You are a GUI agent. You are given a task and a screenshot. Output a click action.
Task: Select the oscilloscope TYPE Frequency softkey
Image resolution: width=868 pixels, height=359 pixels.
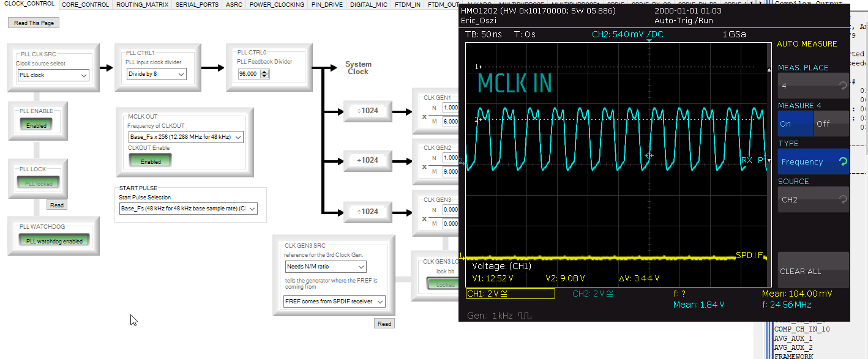(x=814, y=161)
